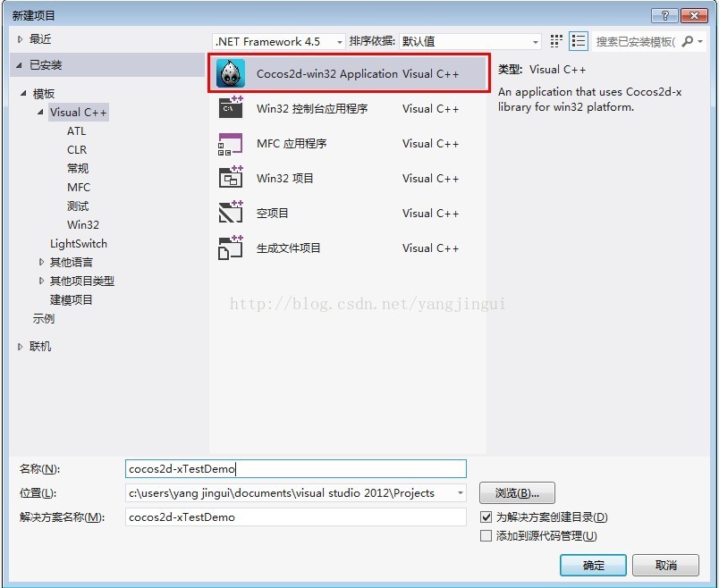Switch to medium icons list view
The height and width of the screenshot is (588, 719).
(x=579, y=41)
